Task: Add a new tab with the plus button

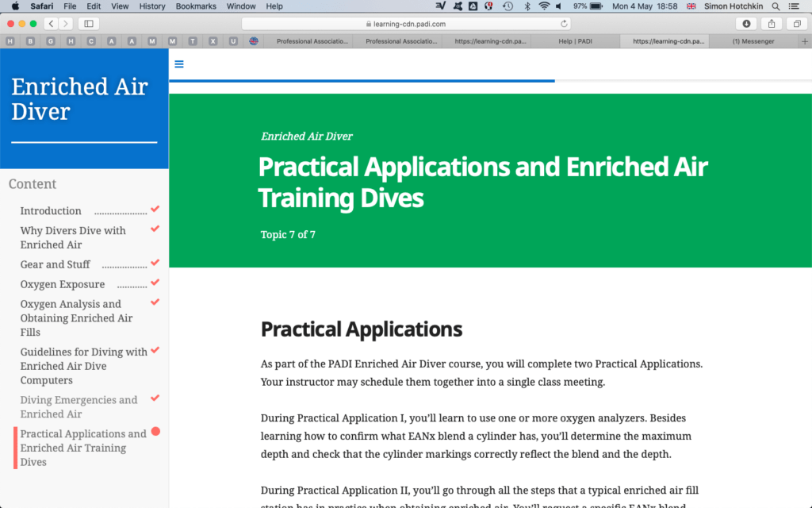Action: point(805,41)
